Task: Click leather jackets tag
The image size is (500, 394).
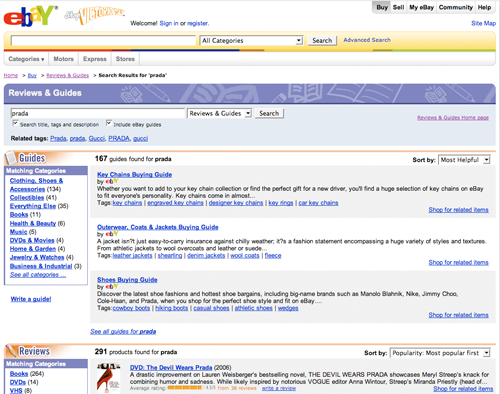Action: pyautogui.click(x=132, y=255)
